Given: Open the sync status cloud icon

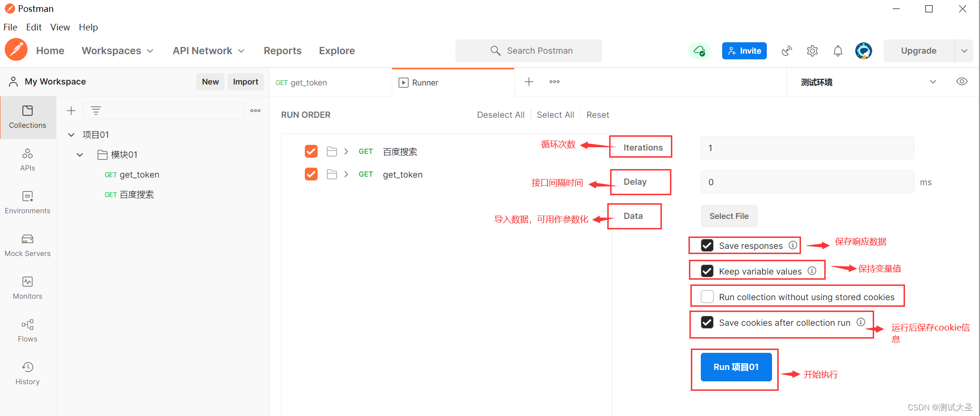Looking at the screenshot, I should pos(699,51).
